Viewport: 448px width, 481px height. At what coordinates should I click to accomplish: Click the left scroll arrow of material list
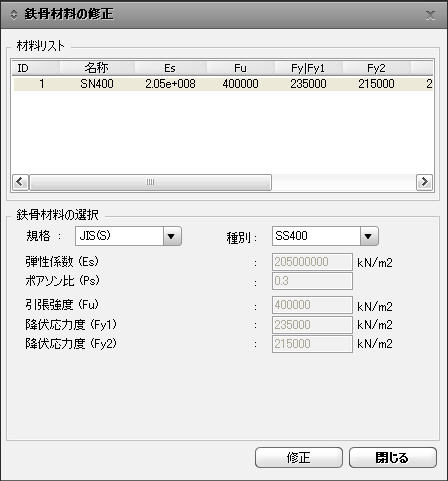[x=20, y=182]
